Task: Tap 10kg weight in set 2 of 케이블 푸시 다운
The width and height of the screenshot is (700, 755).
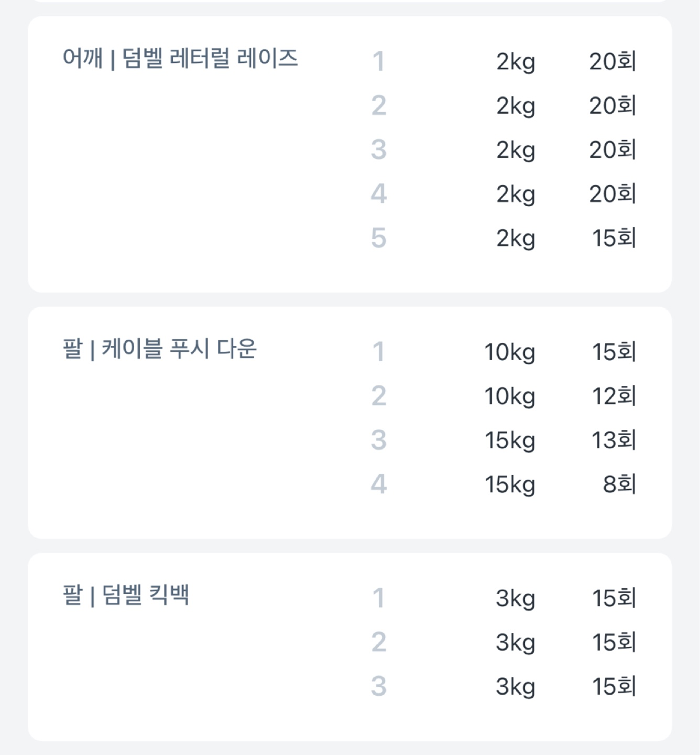Action: pos(509,396)
